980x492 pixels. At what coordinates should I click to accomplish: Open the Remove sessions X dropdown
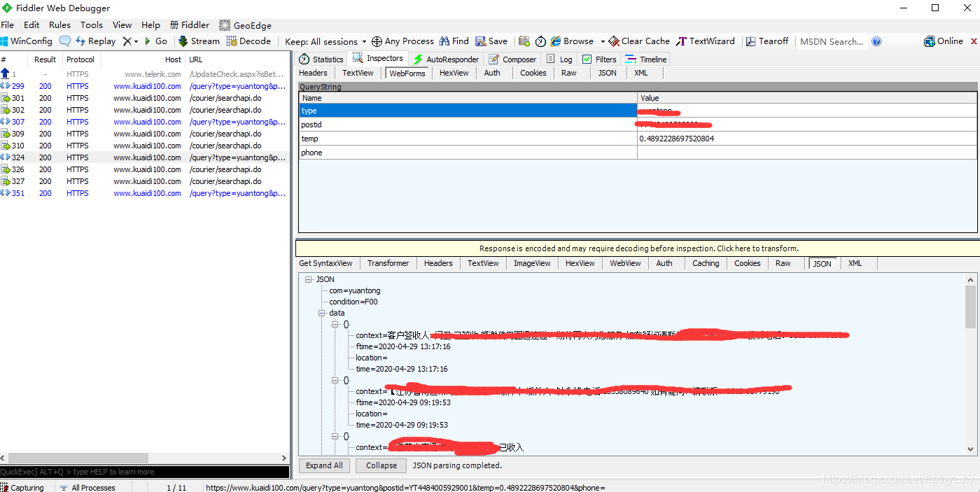[130, 41]
